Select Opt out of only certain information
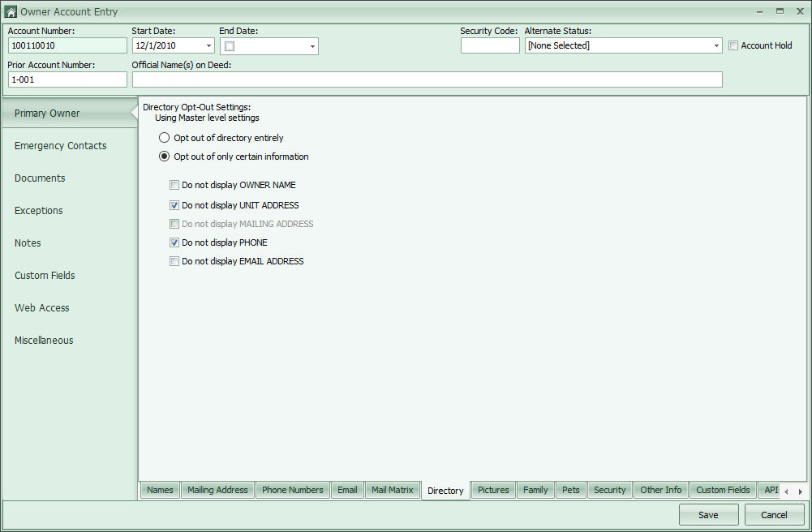 [x=164, y=157]
